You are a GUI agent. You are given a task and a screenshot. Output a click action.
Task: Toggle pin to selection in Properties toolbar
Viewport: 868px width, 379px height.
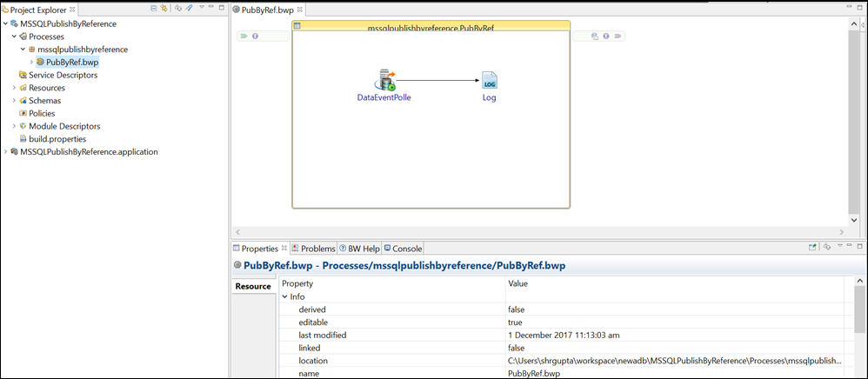pyautogui.click(x=812, y=247)
